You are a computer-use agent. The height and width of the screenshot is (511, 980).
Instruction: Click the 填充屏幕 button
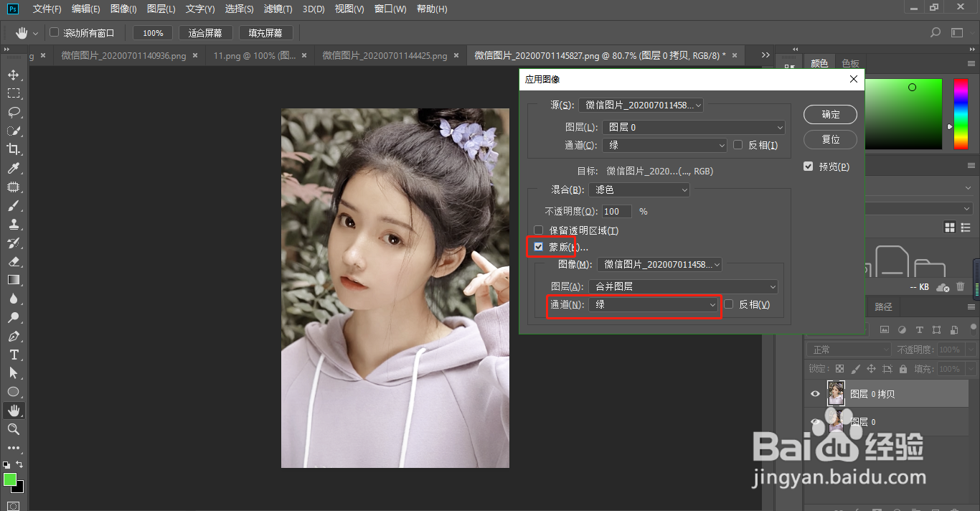(x=265, y=33)
